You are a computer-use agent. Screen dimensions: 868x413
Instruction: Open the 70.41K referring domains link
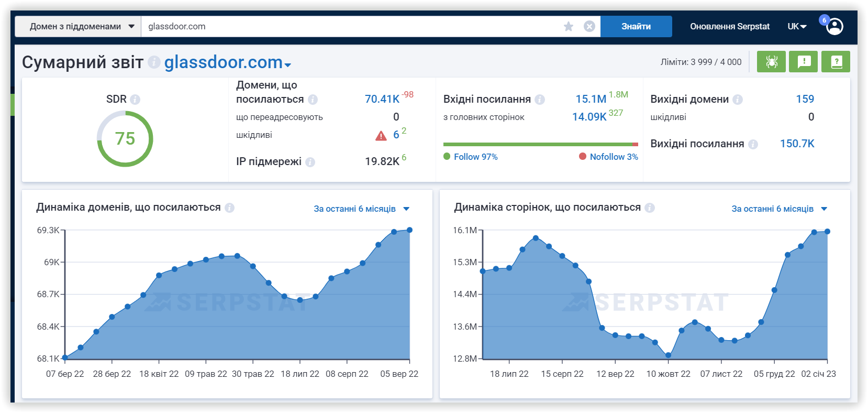click(382, 99)
